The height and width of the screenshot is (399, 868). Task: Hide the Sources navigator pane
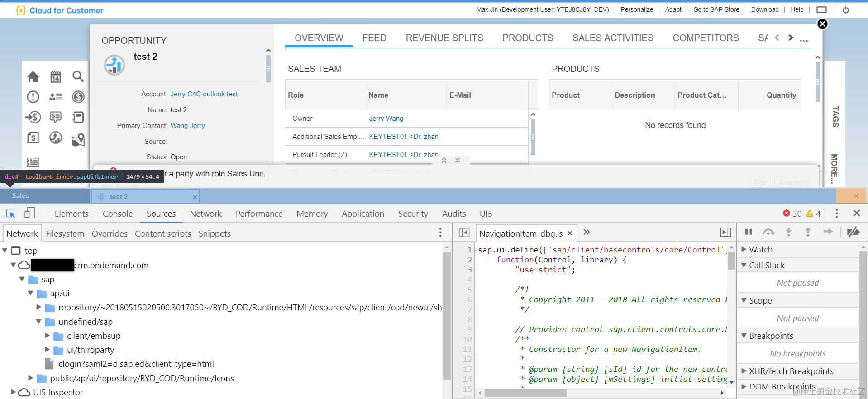point(464,233)
